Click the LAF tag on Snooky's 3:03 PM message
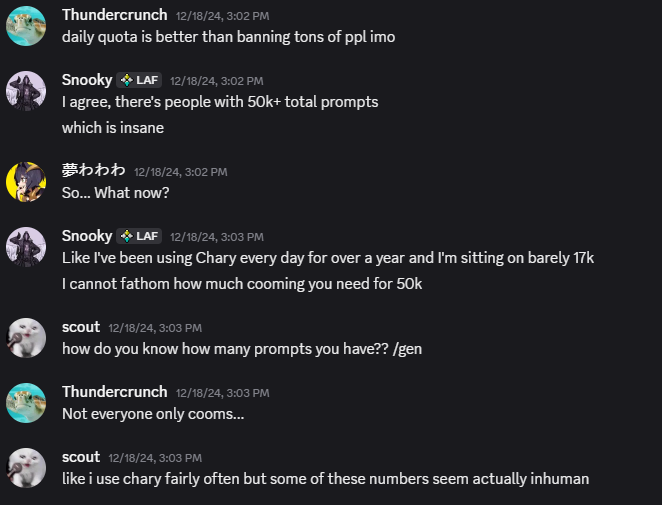662x505 pixels. (139, 236)
